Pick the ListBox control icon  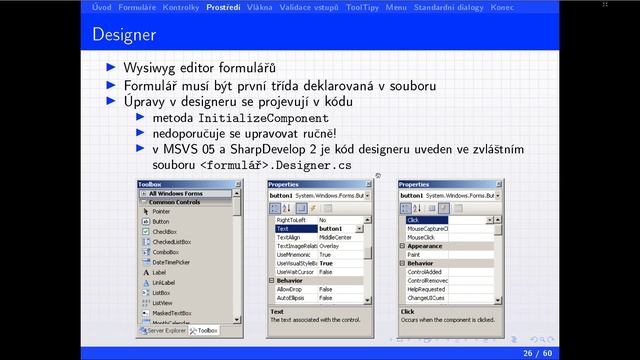[x=146, y=293]
